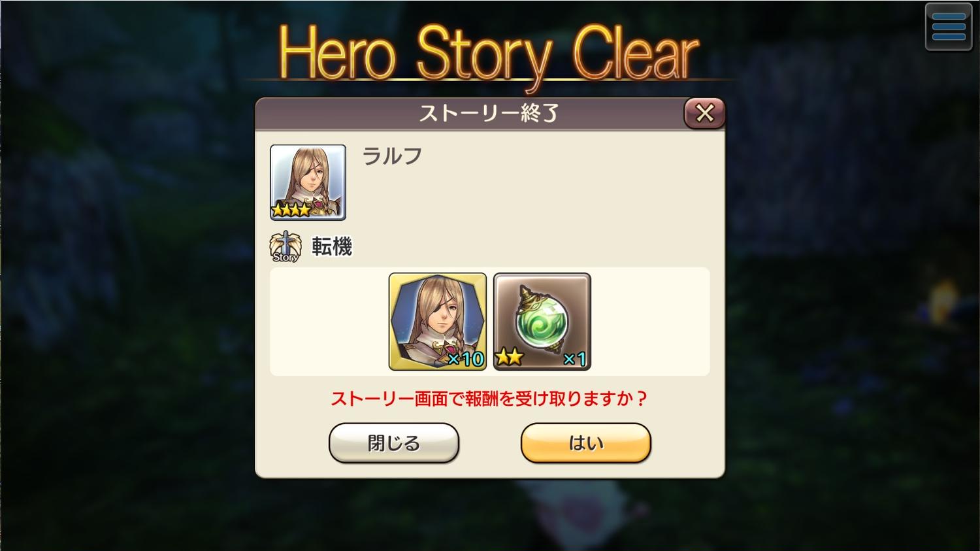Screen dimensions: 980x551
Task: Tap the star rating on ラルフ portrait
Action: point(291,210)
